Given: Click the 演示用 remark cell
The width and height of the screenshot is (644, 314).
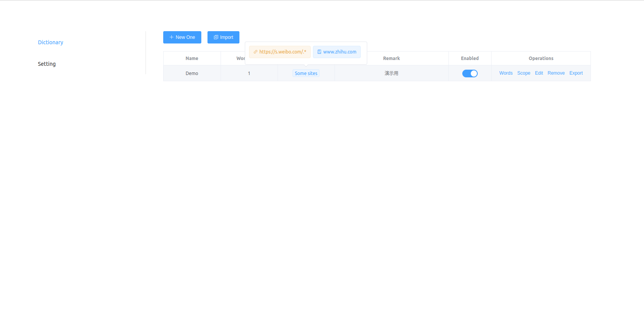Looking at the screenshot, I should pyautogui.click(x=391, y=73).
